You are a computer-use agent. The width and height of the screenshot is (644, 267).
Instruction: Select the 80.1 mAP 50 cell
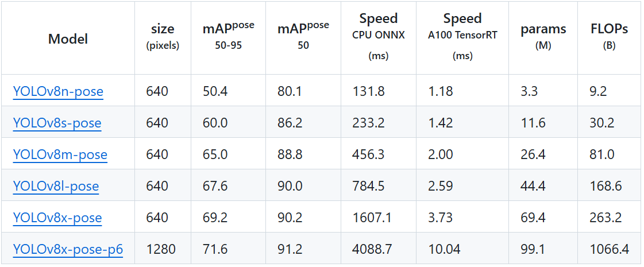290,91
